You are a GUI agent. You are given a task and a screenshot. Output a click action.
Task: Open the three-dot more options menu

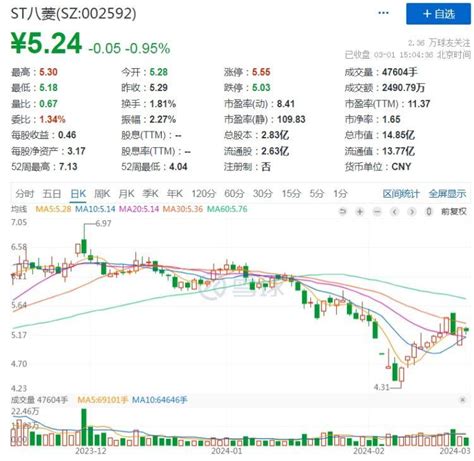coord(383,13)
